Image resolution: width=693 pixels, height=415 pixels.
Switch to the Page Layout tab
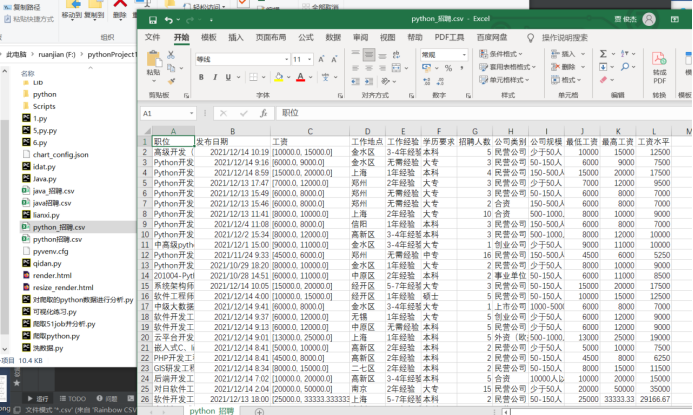pos(271,38)
